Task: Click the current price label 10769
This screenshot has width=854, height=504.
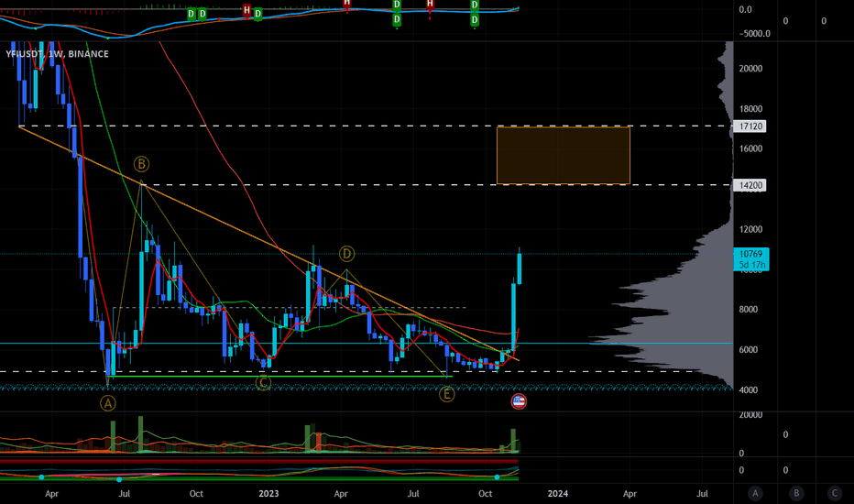Action: [750, 254]
